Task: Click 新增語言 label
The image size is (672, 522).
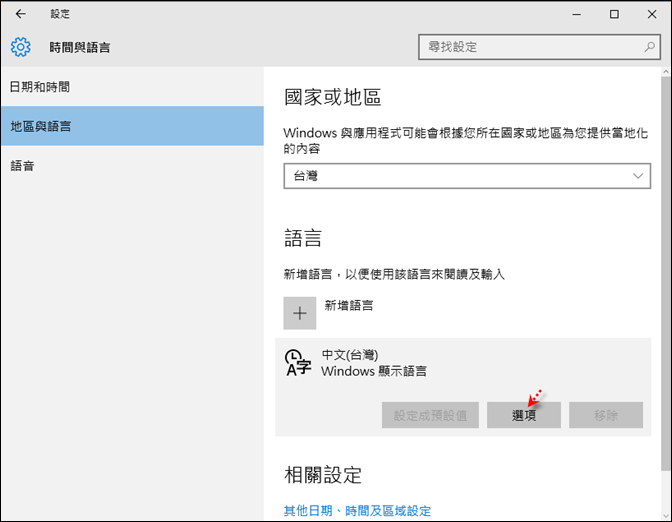Action: click(348, 306)
